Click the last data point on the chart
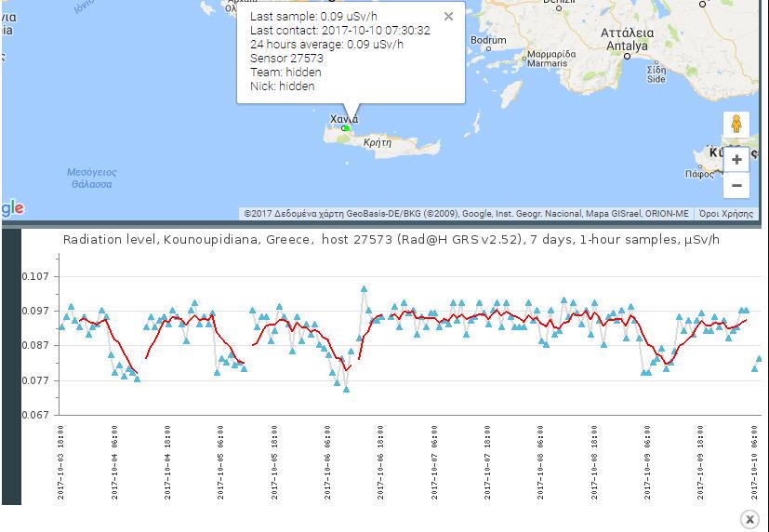Viewport: 769px width, 532px height. [760, 358]
